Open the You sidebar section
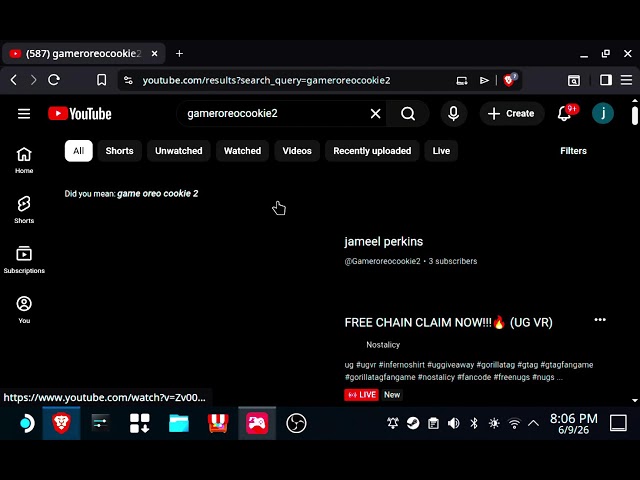640x480 pixels. coord(24,309)
